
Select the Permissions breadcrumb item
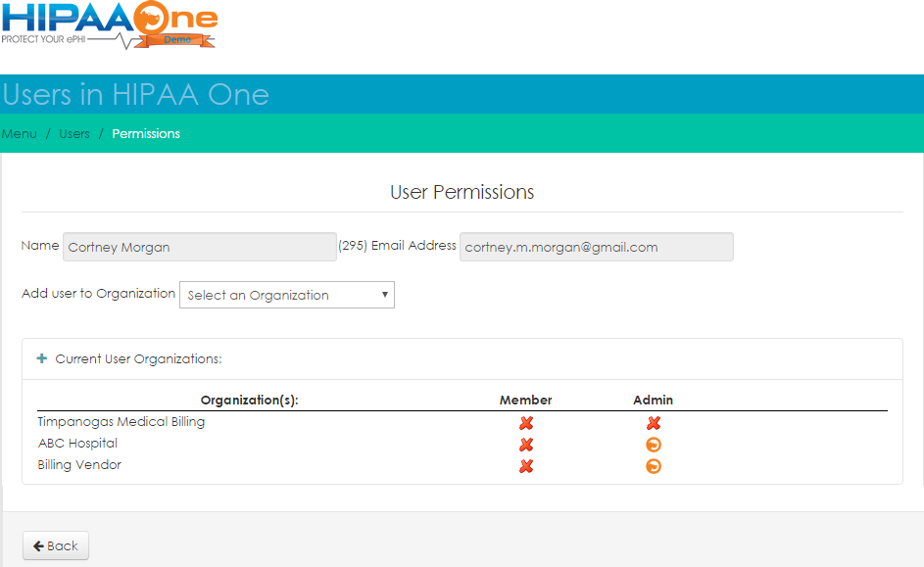coord(146,133)
